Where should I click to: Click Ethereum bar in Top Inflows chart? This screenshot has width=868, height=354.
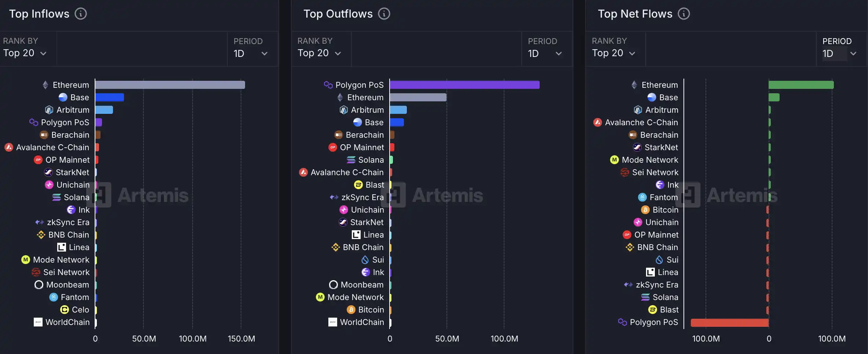pos(170,85)
